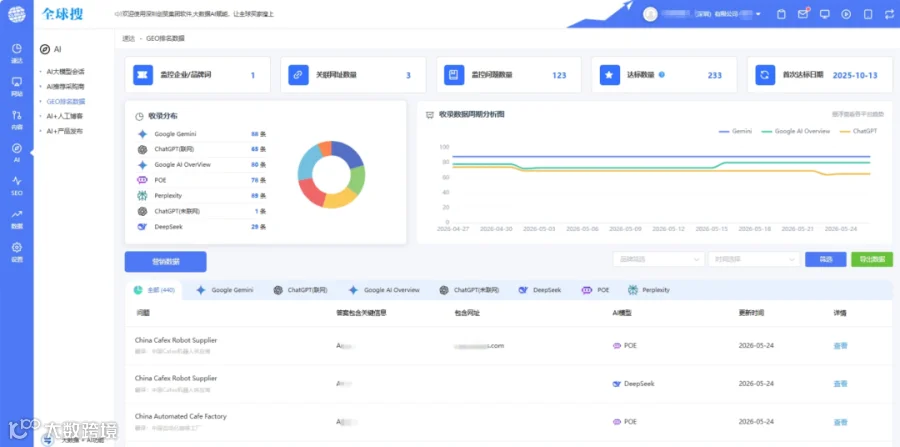Click the link icon on 关联网址数量 card
Viewport: 900px width, 447px height.
tap(298, 75)
